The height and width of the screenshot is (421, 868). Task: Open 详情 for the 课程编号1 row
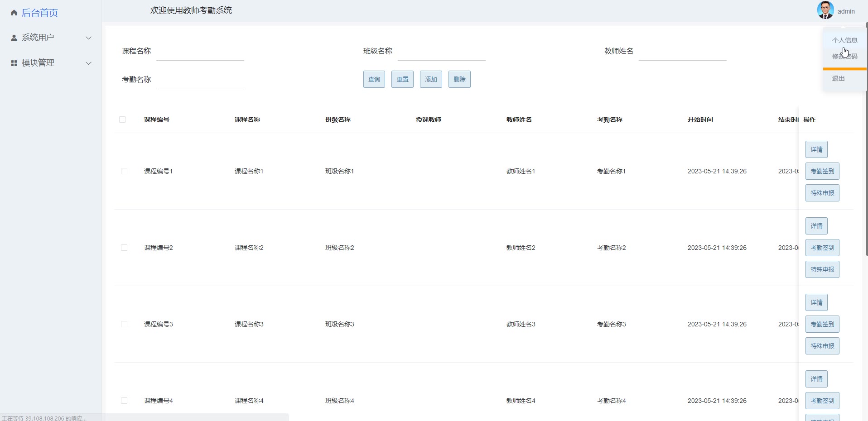click(x=817, y=149)
